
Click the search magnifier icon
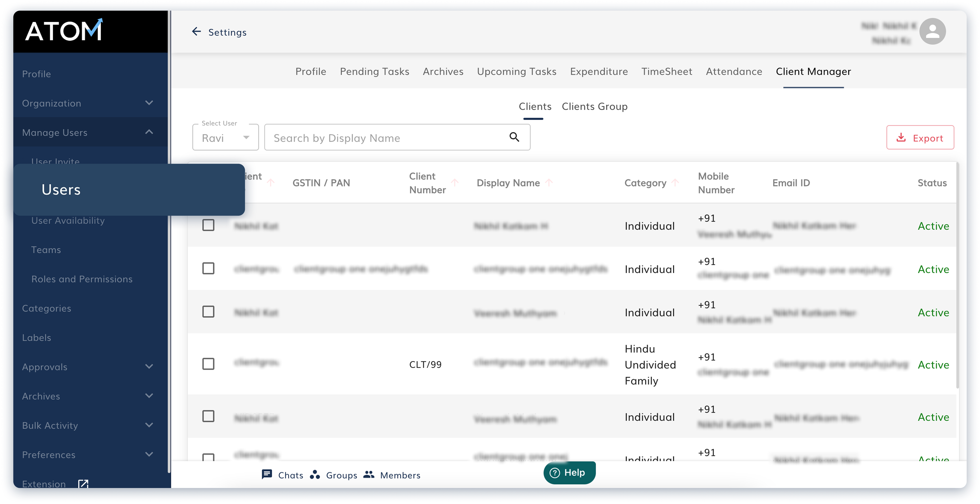point(514,137)
